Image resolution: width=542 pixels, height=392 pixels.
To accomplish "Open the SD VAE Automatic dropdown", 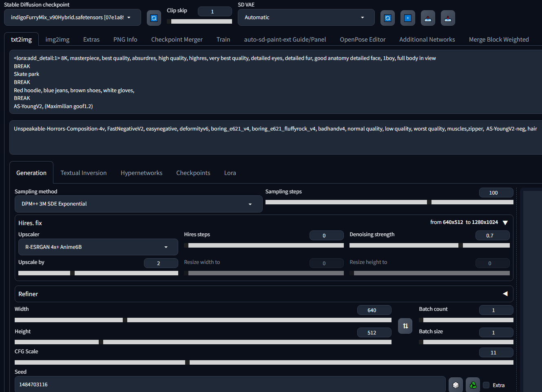I will coord(306,18).
